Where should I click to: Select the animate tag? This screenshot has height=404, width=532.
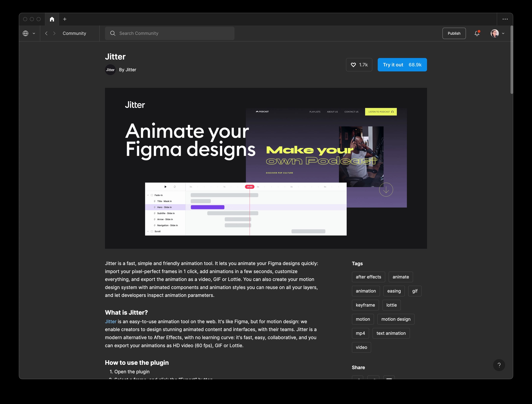coord(401,277)
